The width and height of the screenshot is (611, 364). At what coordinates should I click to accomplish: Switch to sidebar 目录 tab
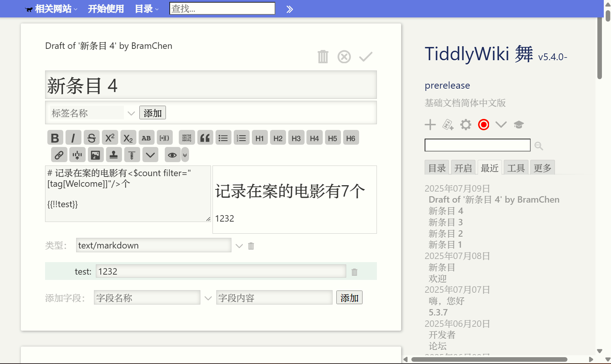(x=437, y=168)
